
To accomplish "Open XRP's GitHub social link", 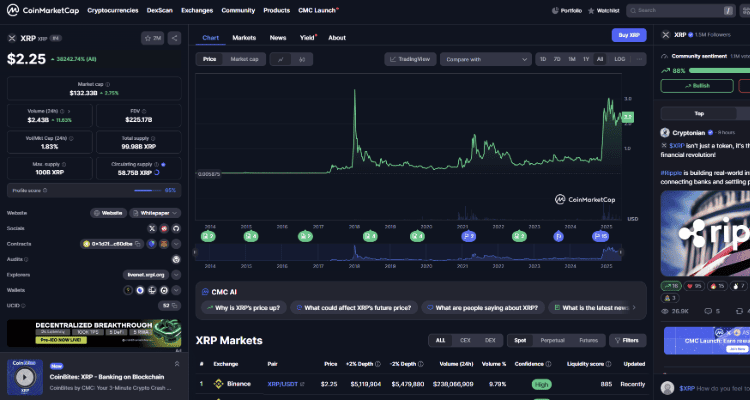I will tap(176, 228).
